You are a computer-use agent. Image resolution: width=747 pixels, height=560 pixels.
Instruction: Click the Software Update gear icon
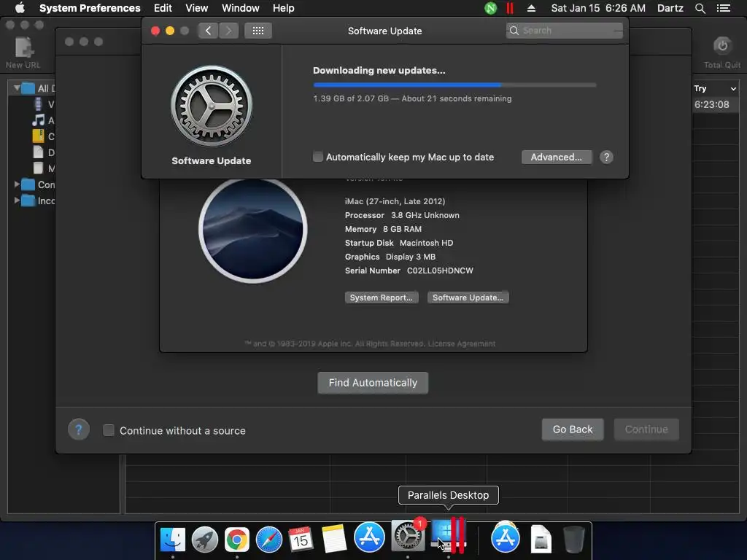point(212,106)
